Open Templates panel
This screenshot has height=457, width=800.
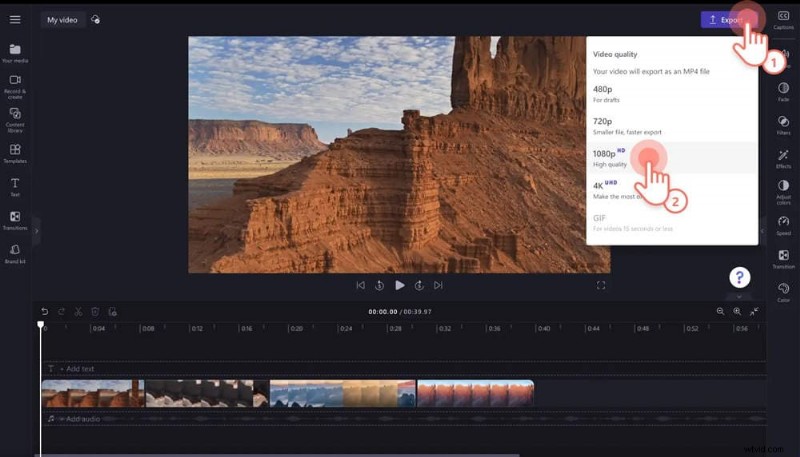(x=15, y=154)
